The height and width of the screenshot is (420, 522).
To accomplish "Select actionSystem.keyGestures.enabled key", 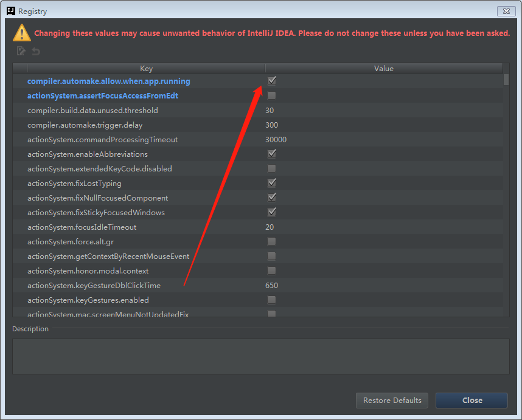I will pyautogui.click(x=88, y=300).
